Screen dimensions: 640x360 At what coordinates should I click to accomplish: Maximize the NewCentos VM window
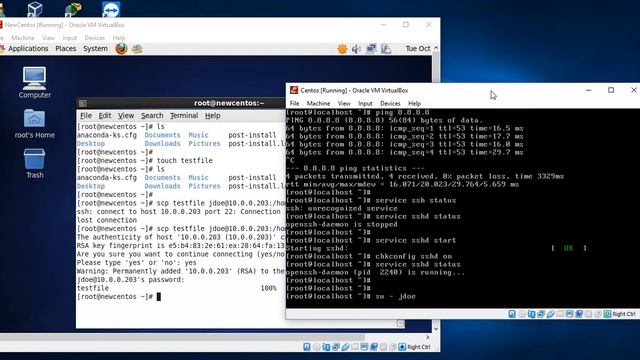pos(406,25)
